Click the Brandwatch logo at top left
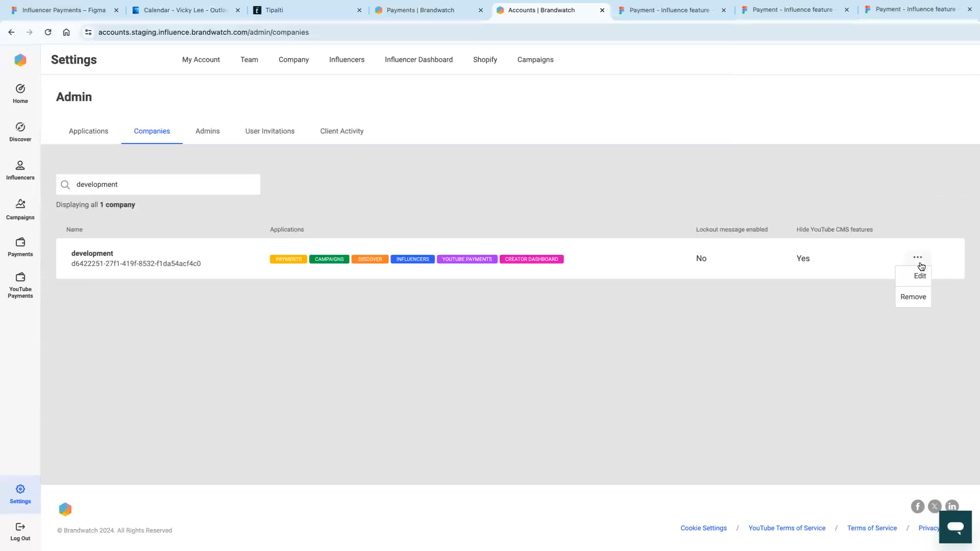The height and width of the screenshot is (551, 980). pyautogui.click(x=20, y=60)
